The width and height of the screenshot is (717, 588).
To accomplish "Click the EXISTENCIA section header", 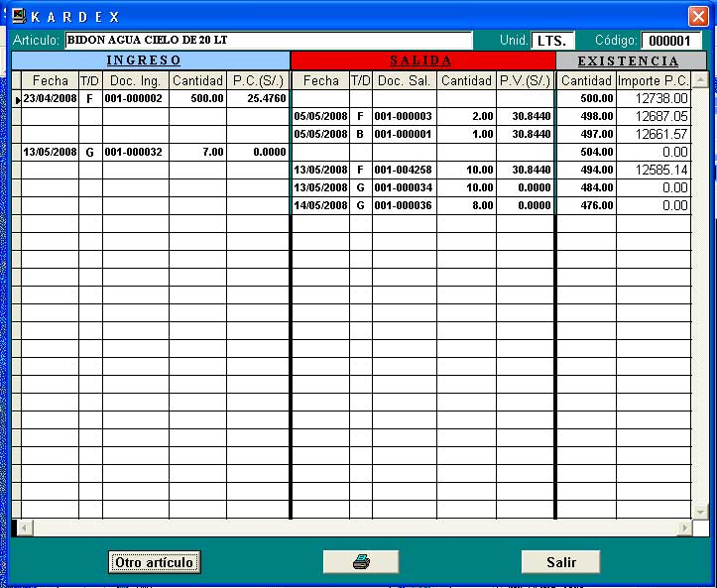I will 628,60.
